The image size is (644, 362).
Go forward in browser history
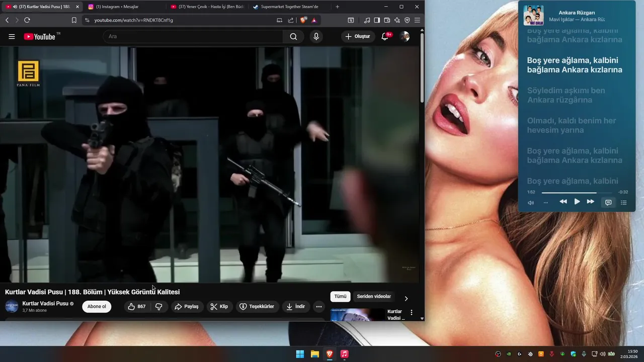pos(17,20)
